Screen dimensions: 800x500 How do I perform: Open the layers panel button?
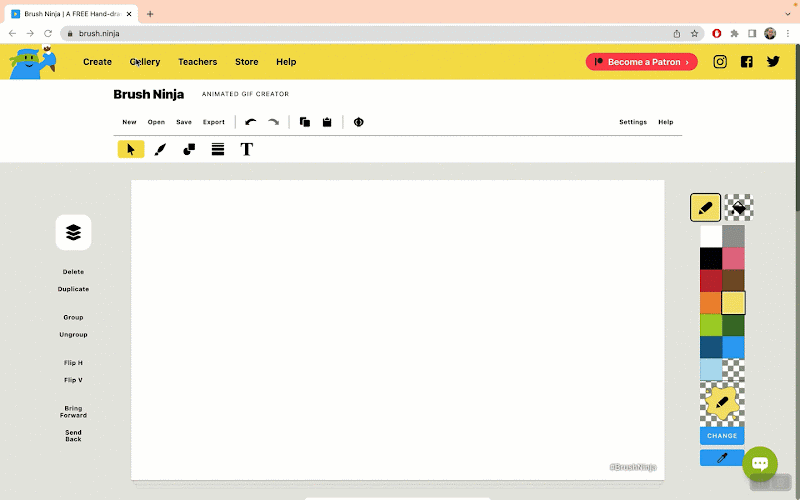point(73,232)
